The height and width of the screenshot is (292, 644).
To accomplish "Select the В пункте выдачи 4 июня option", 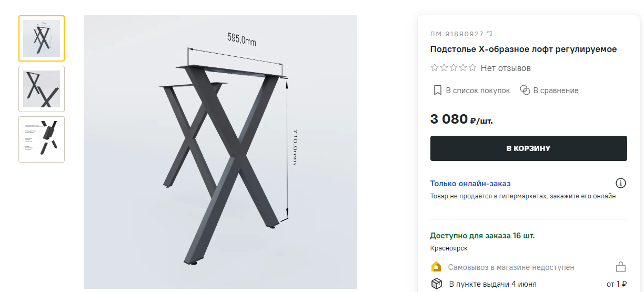I will [492, 284].
